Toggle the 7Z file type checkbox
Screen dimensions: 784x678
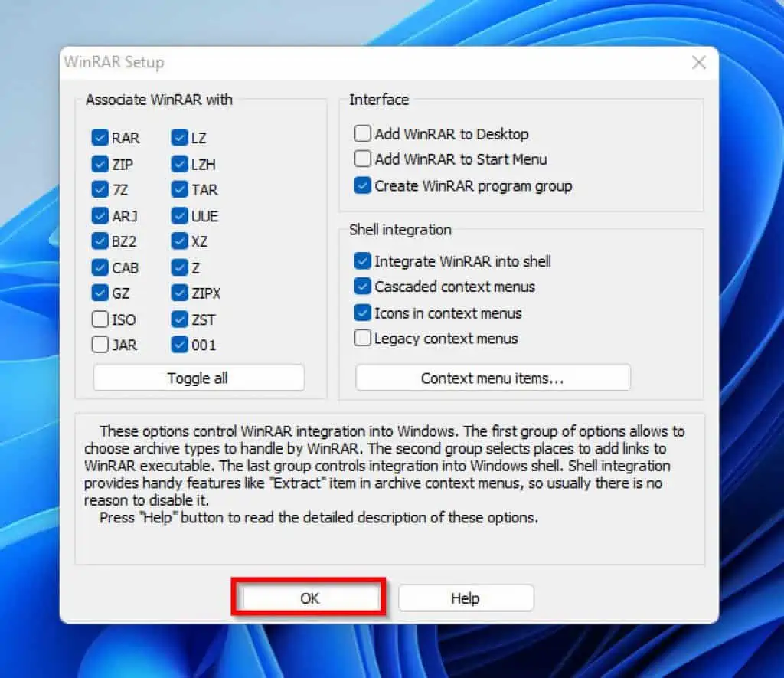click(x=100, y=190)
